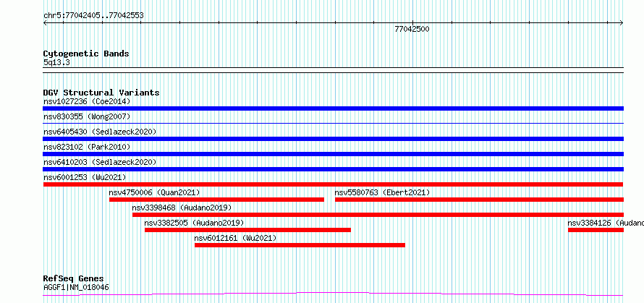
Task: Click the 77042500 ruler position label
Action: click(412, 29)
